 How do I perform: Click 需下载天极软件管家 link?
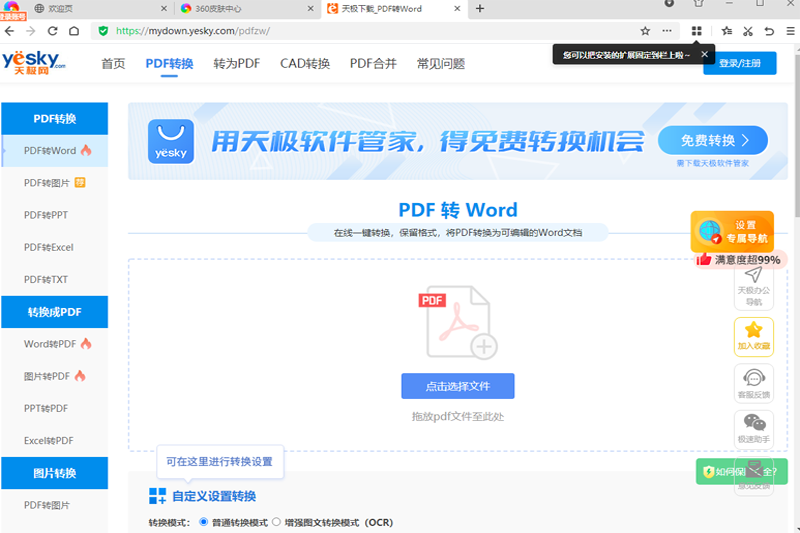[713, 163]
